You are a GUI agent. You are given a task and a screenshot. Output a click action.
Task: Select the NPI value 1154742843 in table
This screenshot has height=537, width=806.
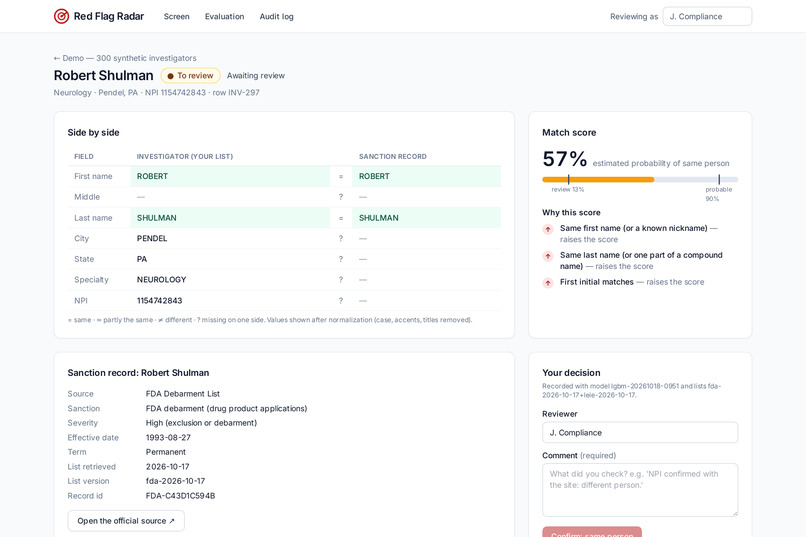[159, 301]
